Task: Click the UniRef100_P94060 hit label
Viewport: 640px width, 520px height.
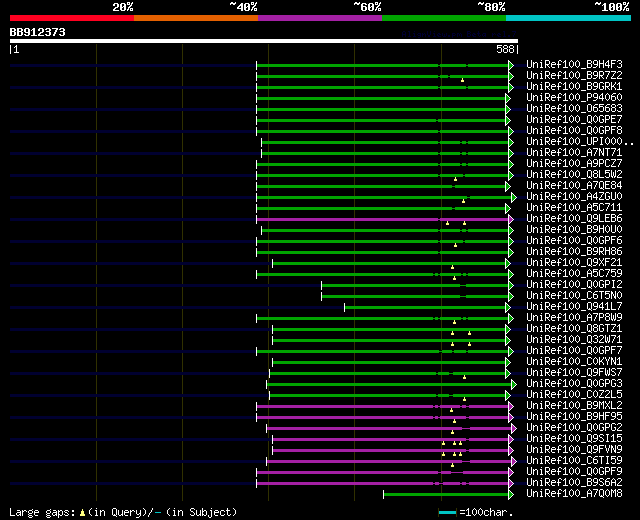Action: tap(574, 98)
